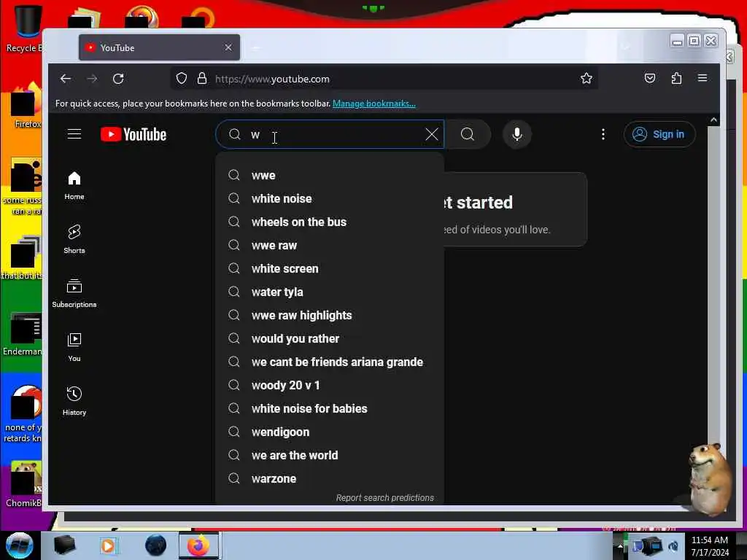Choose the 'warzone' suggestion

[x=330, y=478]
